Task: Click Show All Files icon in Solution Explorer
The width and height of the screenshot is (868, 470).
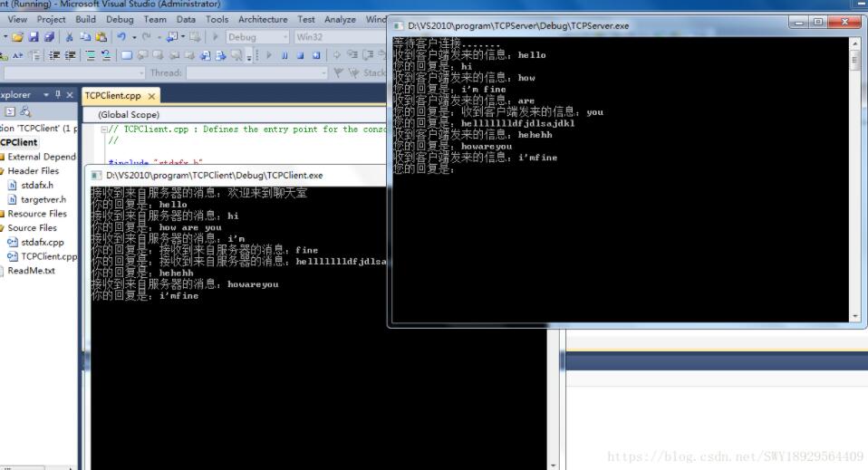Action: point(10,111)
